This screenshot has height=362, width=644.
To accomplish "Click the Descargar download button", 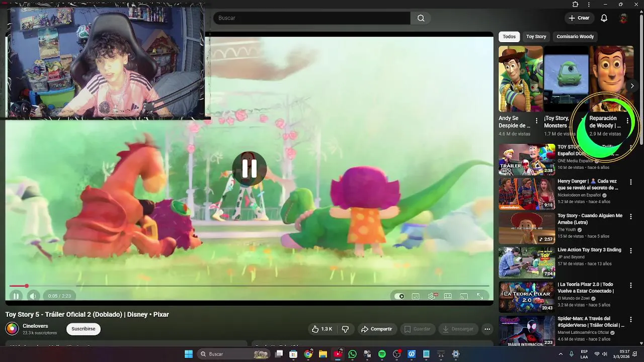I will 458,329.
